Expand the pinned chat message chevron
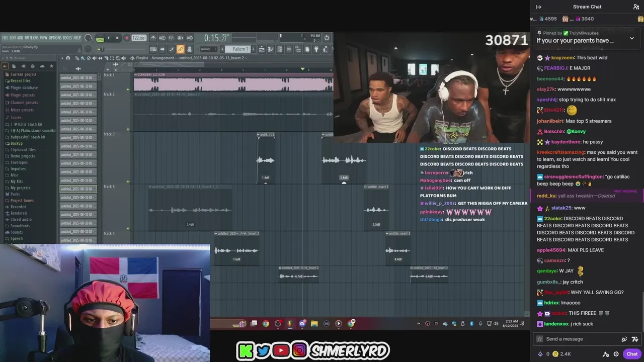This screenshot has height=362, width=644. (632, 38)
